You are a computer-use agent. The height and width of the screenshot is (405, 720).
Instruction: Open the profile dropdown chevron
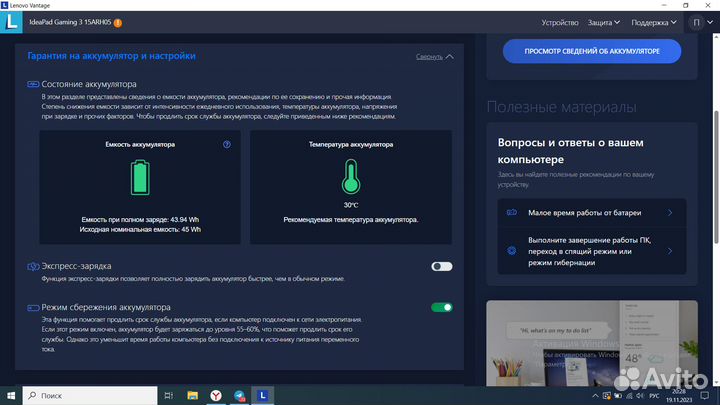tap(710, 22)
